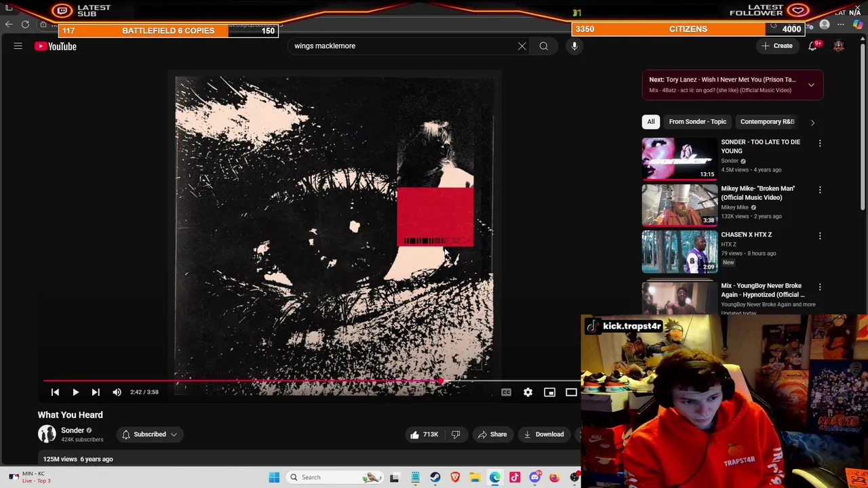Switch to theater mode
868x488 pixels.
click(x=571, y=392)
